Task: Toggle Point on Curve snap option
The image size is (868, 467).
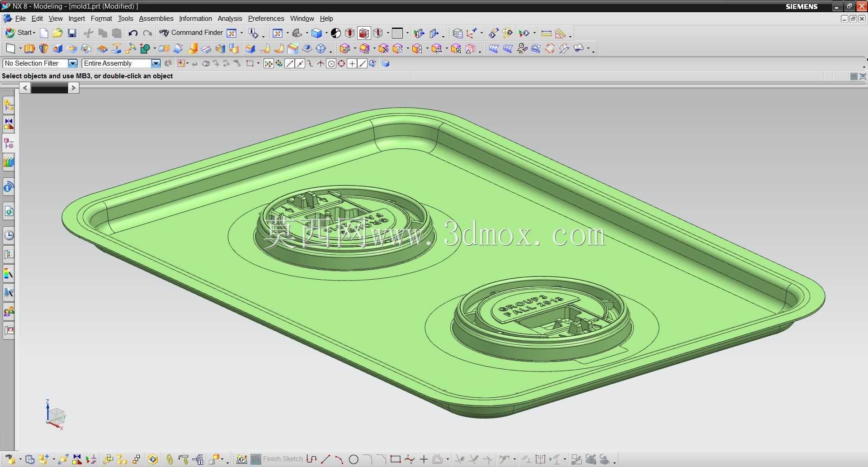Action: pyautogui.click(x=362, y=63)
